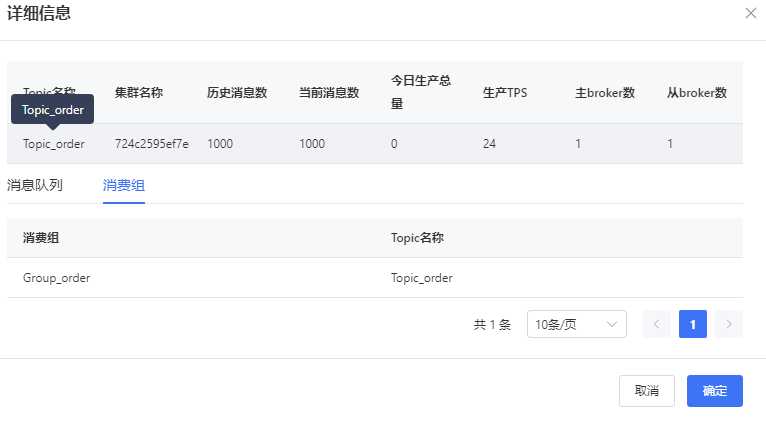Switch to the 消息队列 tab
This screenshot has width=766, height=422.
pos(35,185)
